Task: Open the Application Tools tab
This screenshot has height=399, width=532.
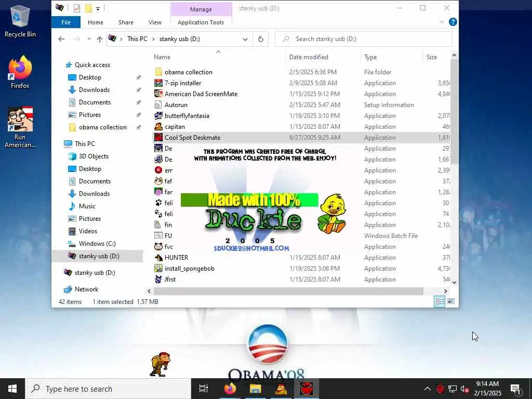Action: click(201, 22)
